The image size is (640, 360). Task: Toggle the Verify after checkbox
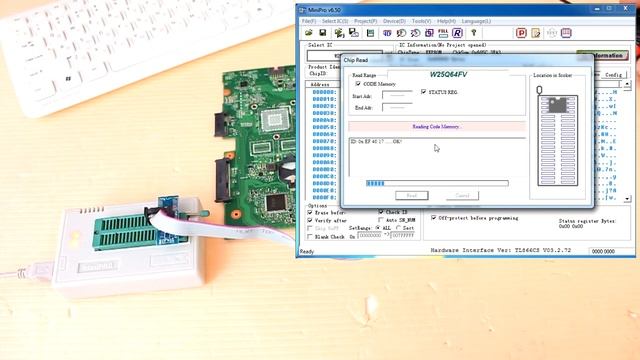(x=310, y=220)
